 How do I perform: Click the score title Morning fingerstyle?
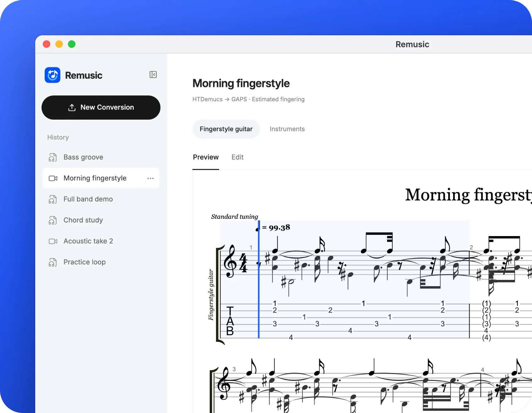click(x=468, y=195)
